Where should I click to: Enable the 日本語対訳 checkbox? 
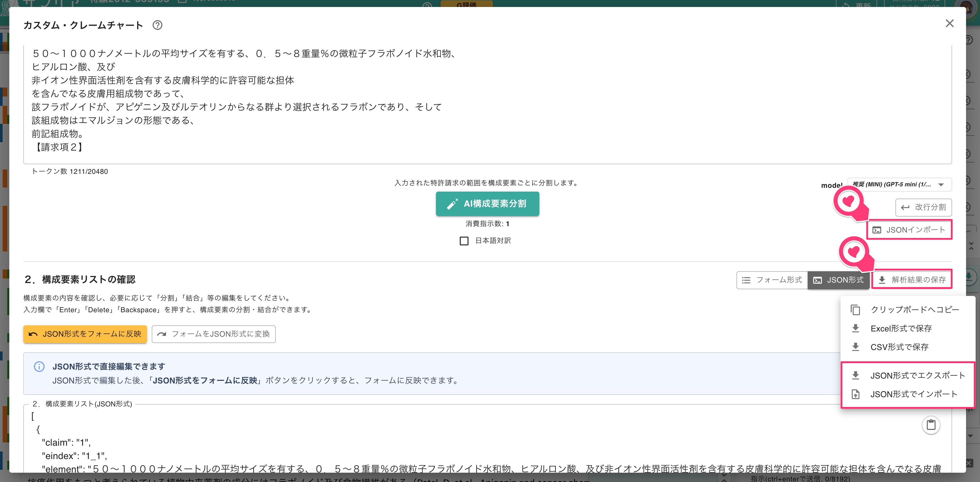pos(464,241)
